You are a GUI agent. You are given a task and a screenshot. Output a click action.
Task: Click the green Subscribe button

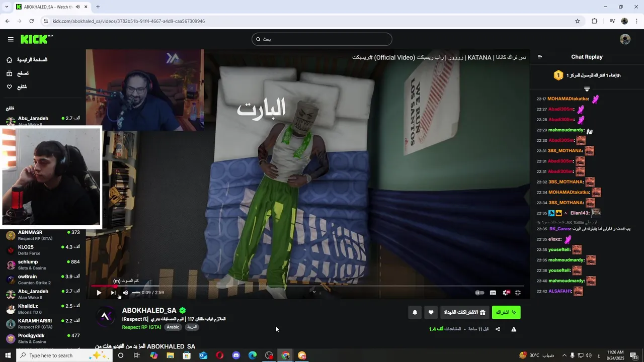point(506,312)
